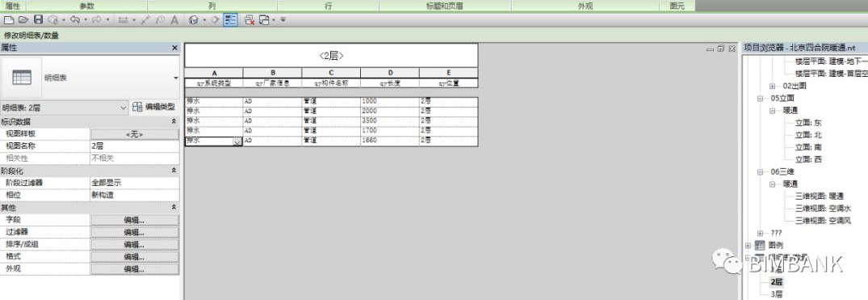Open dropdown arrow next to 3D View icon
Viewport: 868px width, 300px height.
pyautogui.click(x=204, y=20)
